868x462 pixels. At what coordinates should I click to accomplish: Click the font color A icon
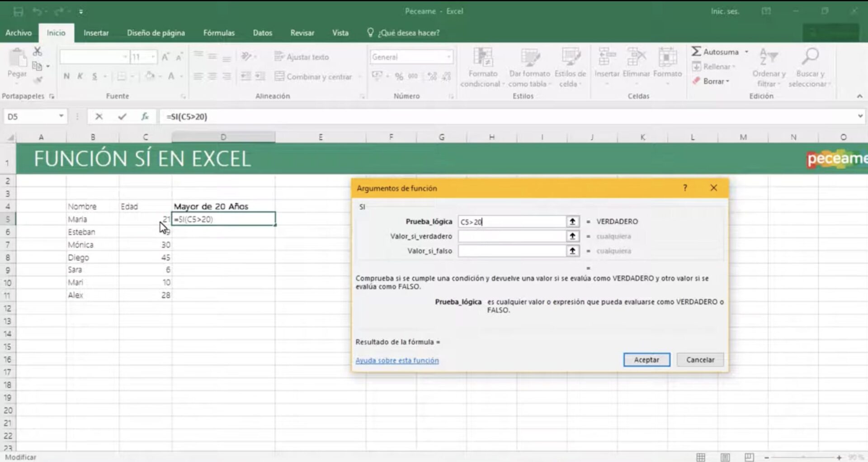click(x=171, y=76)
